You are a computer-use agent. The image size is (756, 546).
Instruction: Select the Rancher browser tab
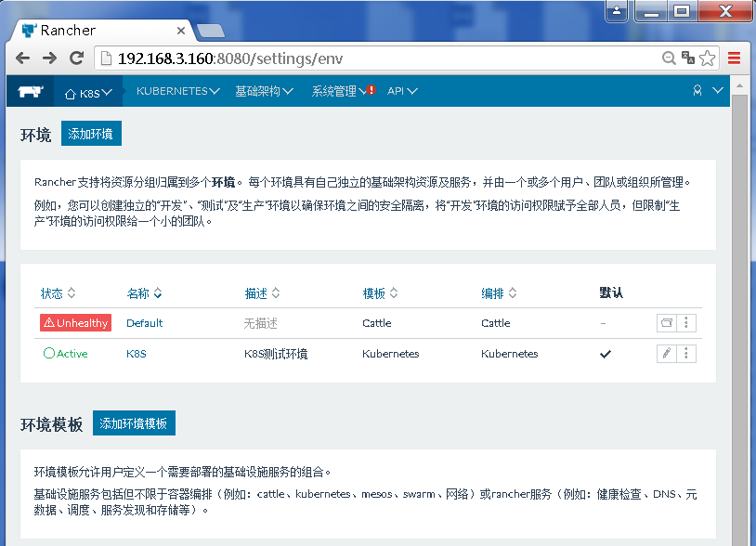[x=101, y=31]
